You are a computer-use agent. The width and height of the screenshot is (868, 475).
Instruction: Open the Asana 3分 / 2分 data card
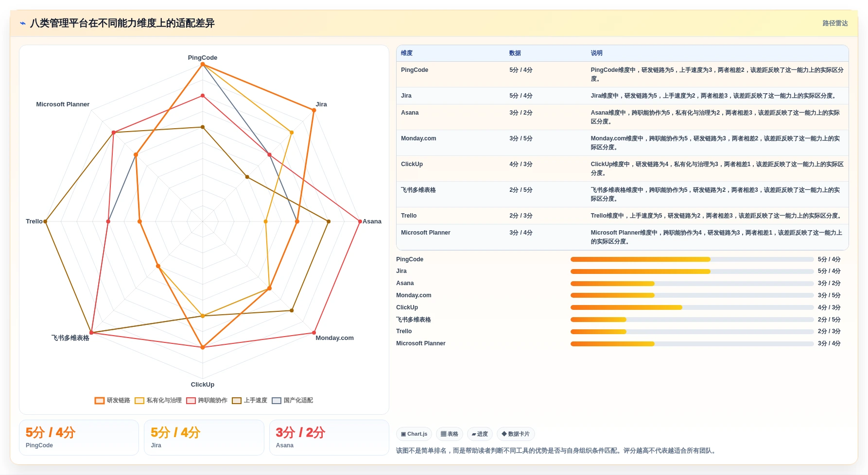coord(329,438)
